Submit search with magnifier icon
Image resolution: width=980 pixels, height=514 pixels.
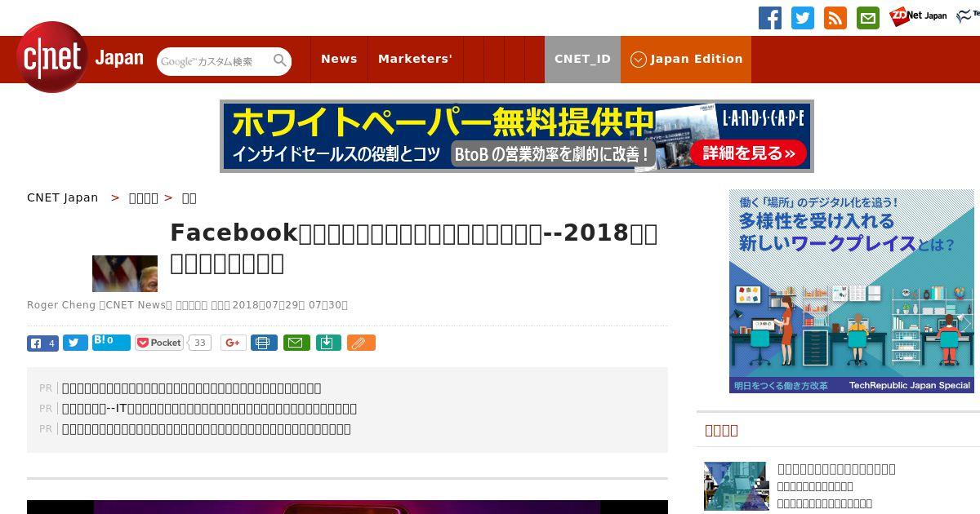(280, 60)
